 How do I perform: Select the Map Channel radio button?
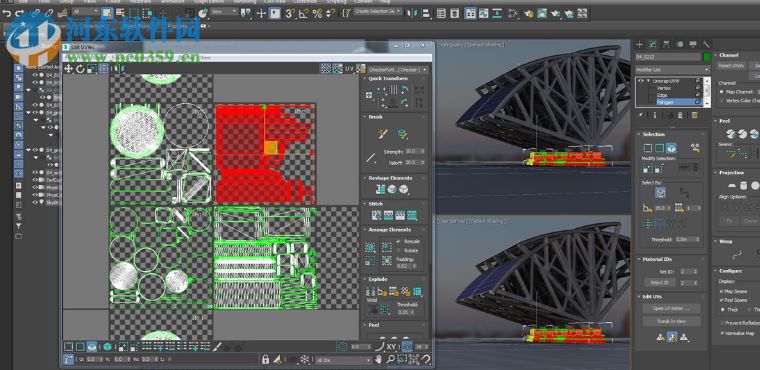722,91
